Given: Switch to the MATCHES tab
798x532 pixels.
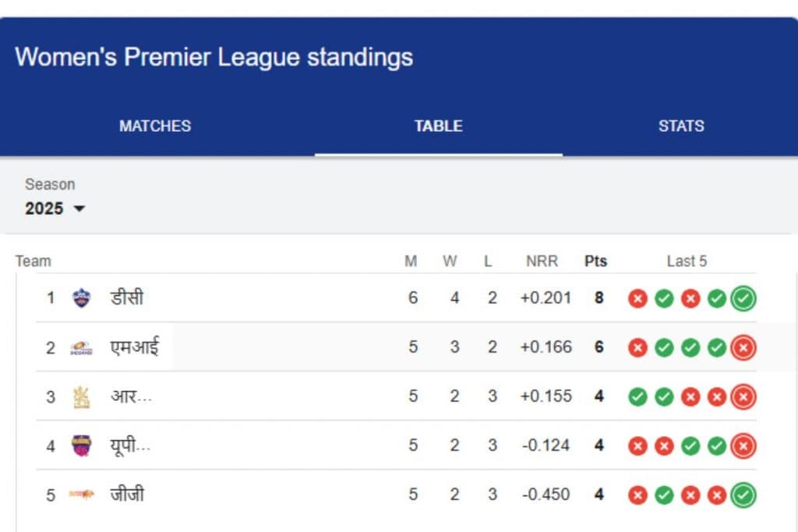Looking at the screenshot, I should tap(155, 126).
